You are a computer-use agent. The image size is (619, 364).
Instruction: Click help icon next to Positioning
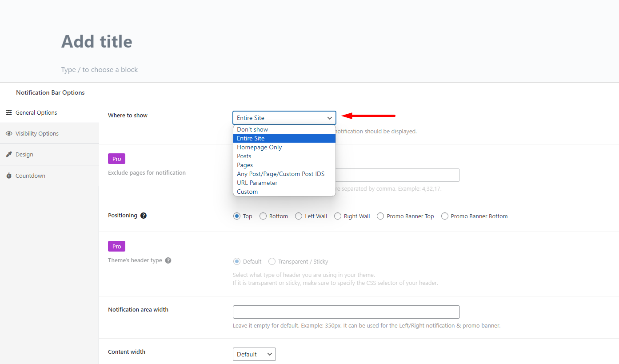tap(144, 216)
